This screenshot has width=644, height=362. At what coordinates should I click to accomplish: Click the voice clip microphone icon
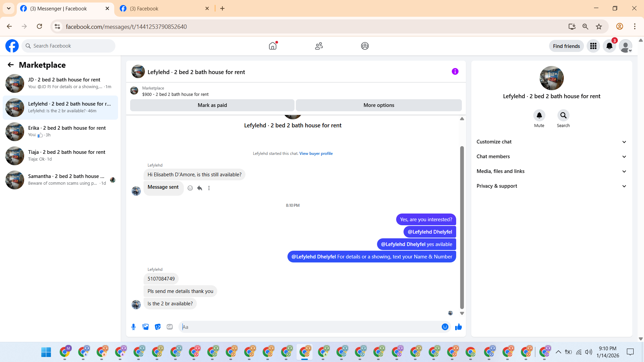point(133,327)
